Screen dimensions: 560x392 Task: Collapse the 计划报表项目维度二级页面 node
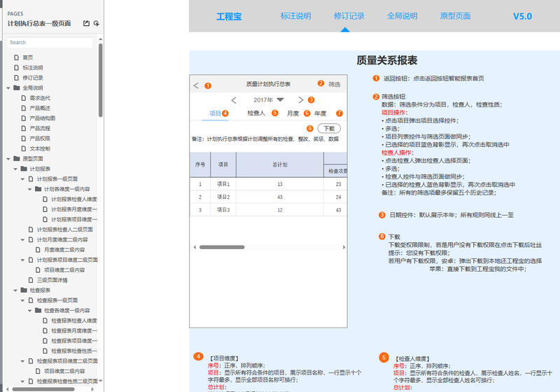tap(22, 260)
